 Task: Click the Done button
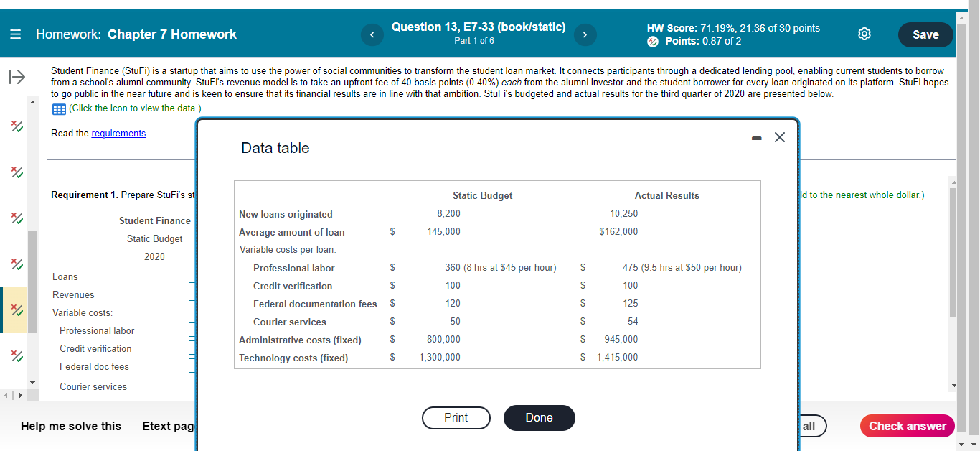coord(539,417)
